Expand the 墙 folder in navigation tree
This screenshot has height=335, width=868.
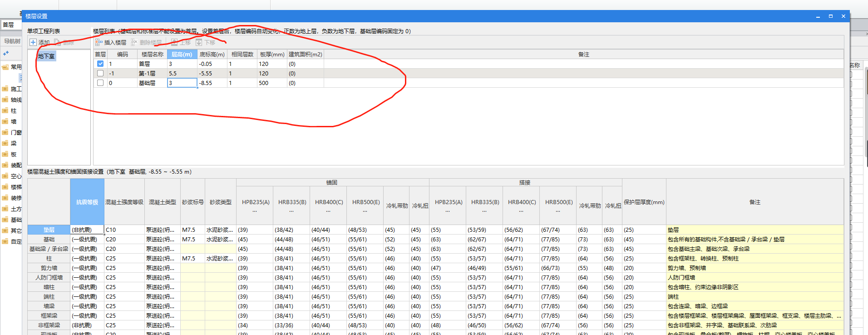5,121
